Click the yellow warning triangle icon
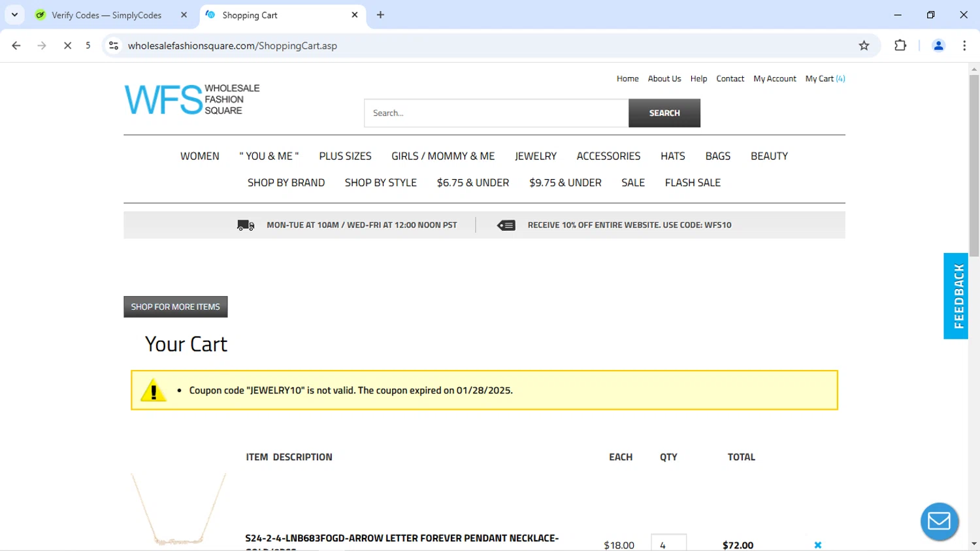980x551 pixels. [x=154, y=390]
